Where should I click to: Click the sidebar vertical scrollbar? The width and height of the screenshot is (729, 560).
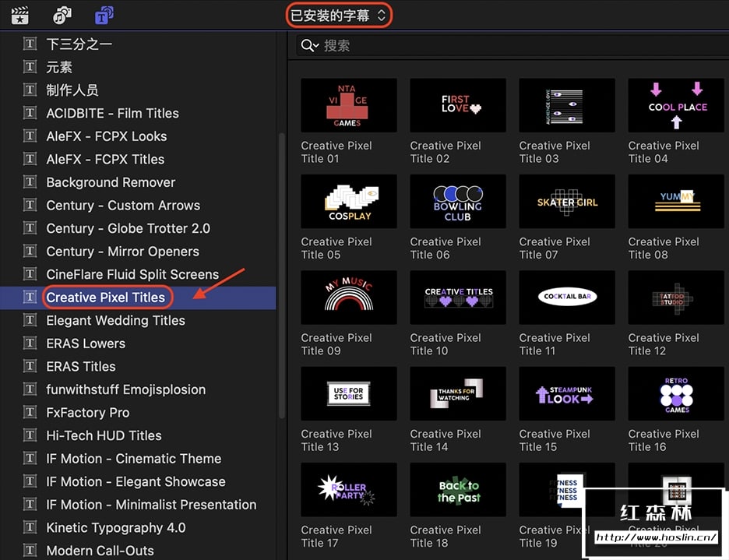[x=282, y=276]
